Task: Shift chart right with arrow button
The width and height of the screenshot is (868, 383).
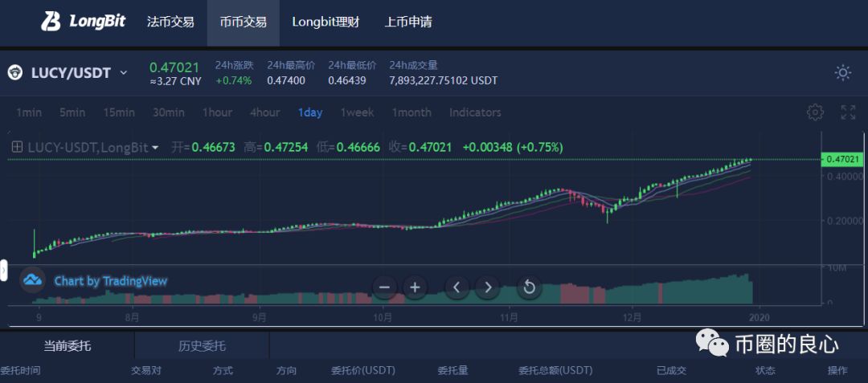Action: tap(488, 287)
